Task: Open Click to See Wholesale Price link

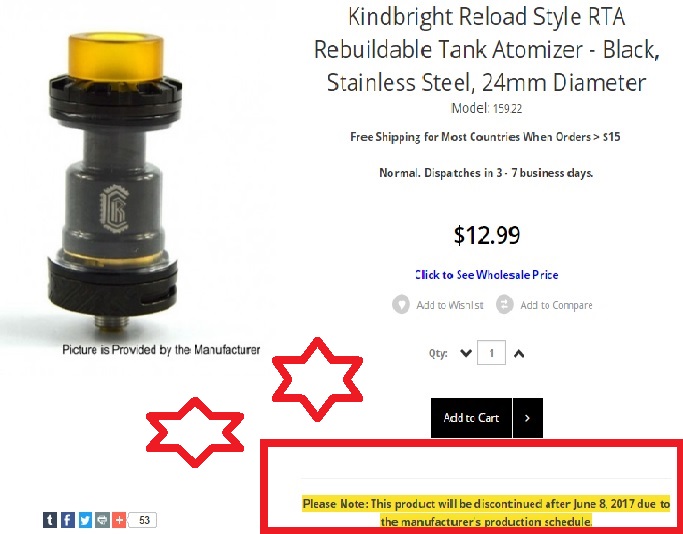Action: [487, 275]
